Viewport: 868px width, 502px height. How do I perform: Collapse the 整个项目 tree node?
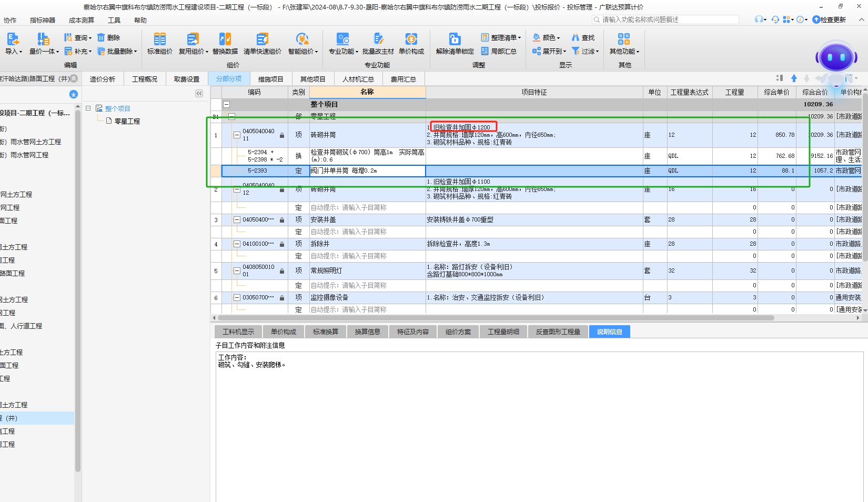point(88,108)
